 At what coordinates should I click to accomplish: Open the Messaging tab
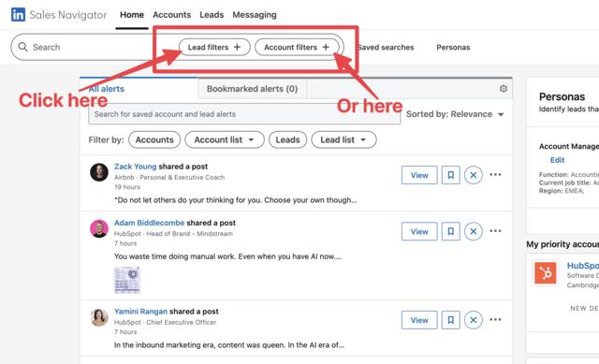coord(255,15)
